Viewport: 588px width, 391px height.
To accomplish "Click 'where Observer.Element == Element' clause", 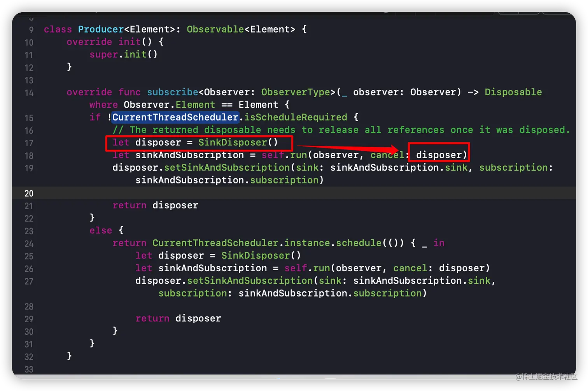I will coord(184,105).
